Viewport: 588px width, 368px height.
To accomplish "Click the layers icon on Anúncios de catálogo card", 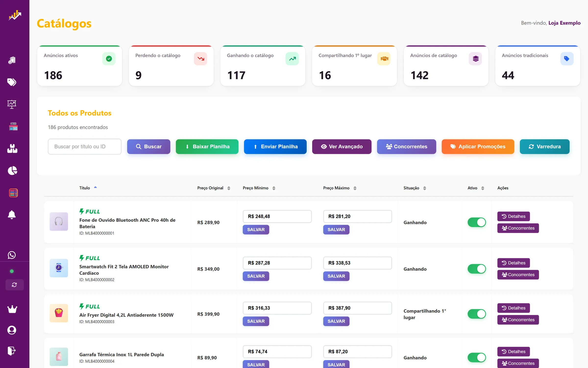I will [x=476, y=59].
